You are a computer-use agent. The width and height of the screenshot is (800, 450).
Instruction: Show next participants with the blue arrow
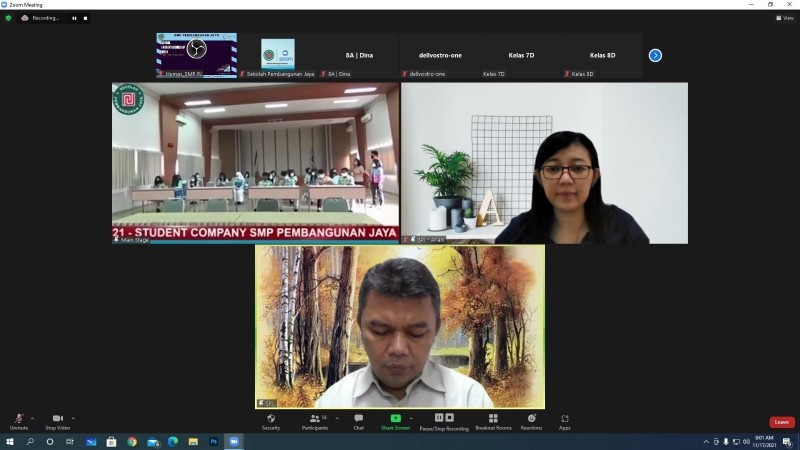click(655, 55)
